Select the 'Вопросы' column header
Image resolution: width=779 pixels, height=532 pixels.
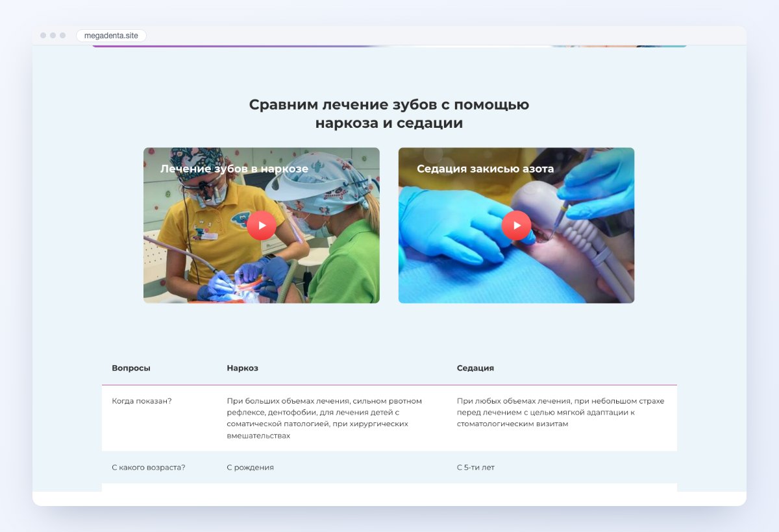point(131,368)
